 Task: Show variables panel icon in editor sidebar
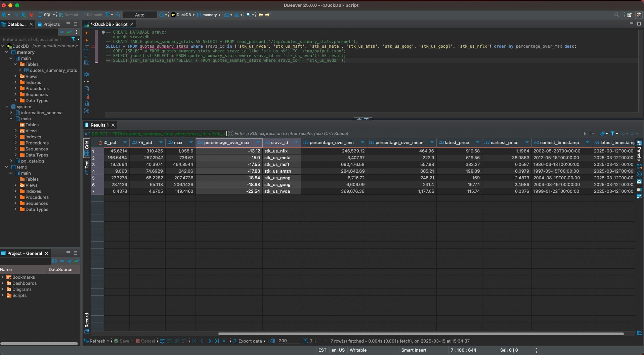pyautogui.click(x=87, y=103)
